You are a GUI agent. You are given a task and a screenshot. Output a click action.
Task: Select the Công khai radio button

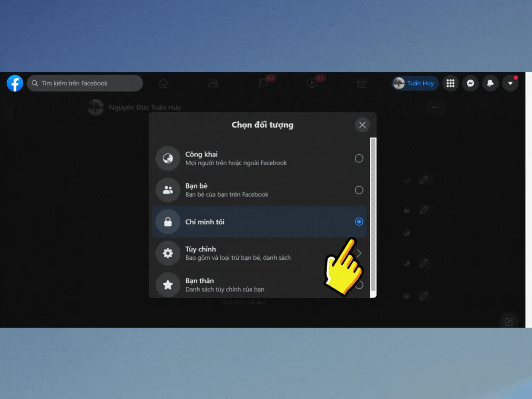[x=359, y=158]
